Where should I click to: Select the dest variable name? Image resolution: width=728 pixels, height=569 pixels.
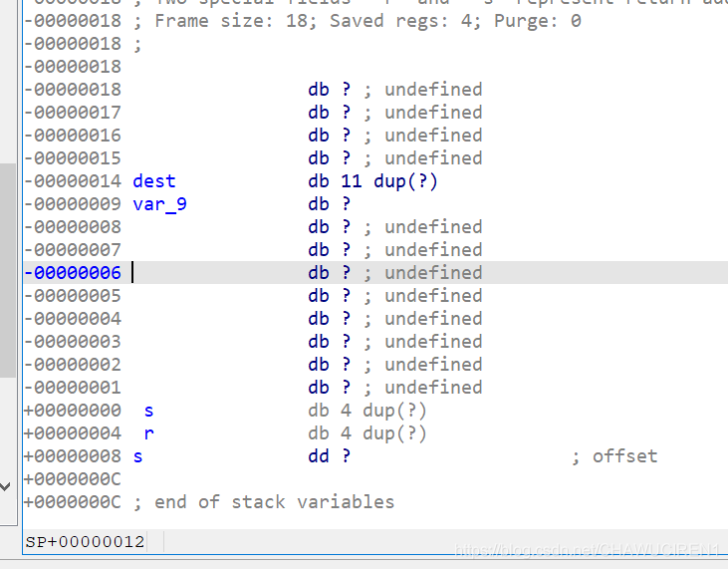[154, 181]
